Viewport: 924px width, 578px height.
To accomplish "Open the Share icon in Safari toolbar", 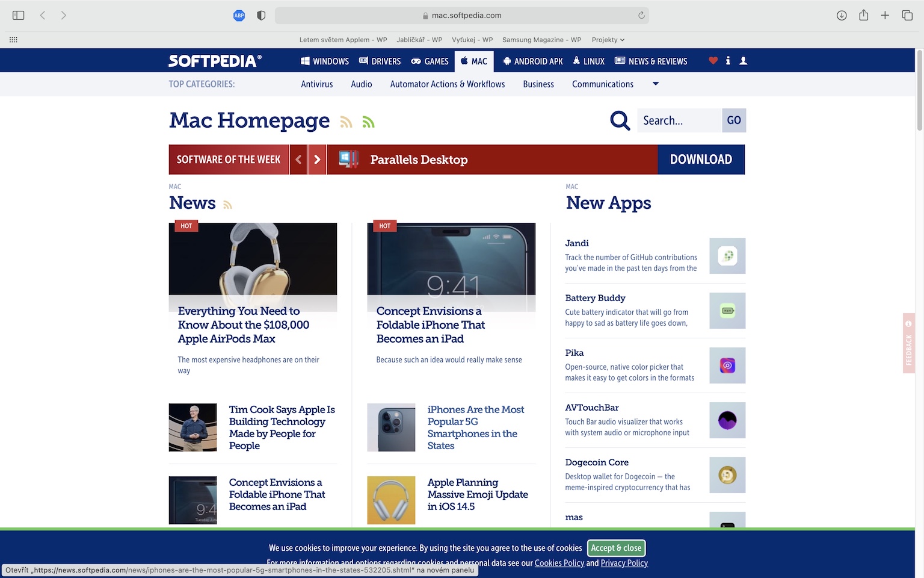I will click(863, 15).
